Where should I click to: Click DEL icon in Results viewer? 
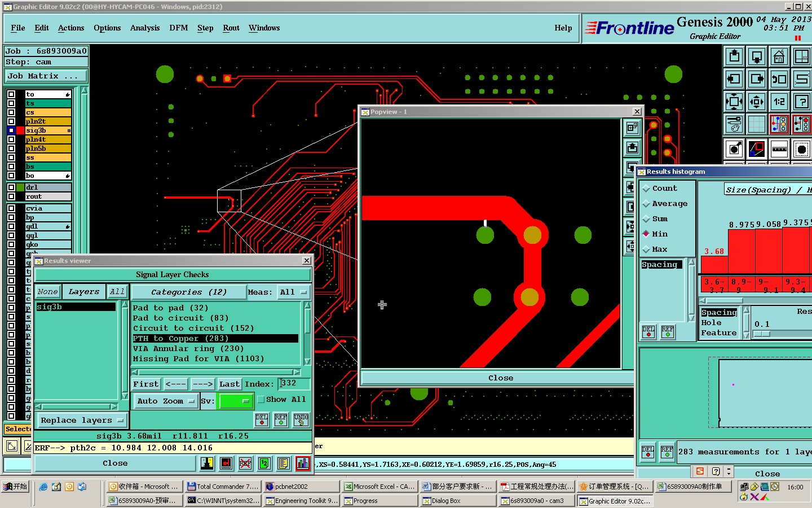click(x=262, y=419)
